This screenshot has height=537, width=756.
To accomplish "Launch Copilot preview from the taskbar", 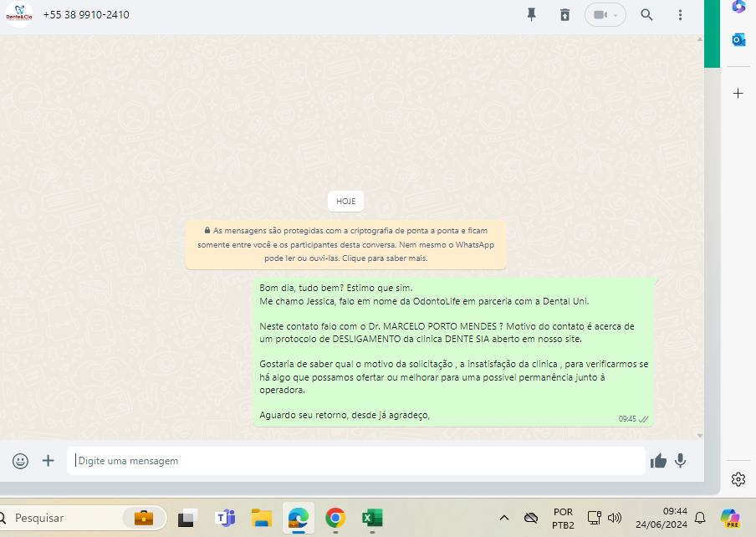I will point(730,519).
